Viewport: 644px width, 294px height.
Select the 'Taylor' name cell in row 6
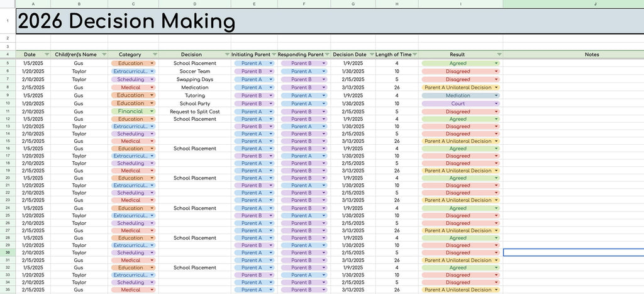pos(79,71)
